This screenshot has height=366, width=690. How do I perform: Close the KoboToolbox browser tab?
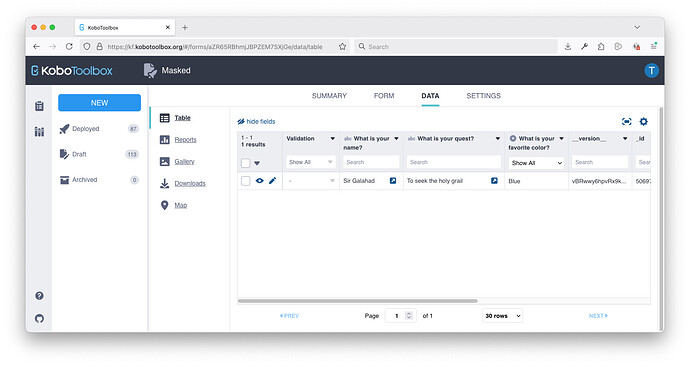click(x=168, y=27)
